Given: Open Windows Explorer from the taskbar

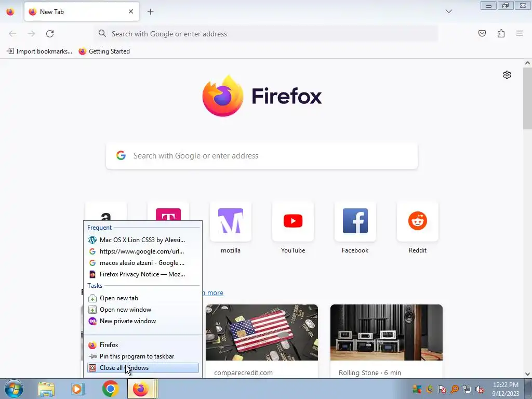Looking at the screenshot, I should coord(46,389).
